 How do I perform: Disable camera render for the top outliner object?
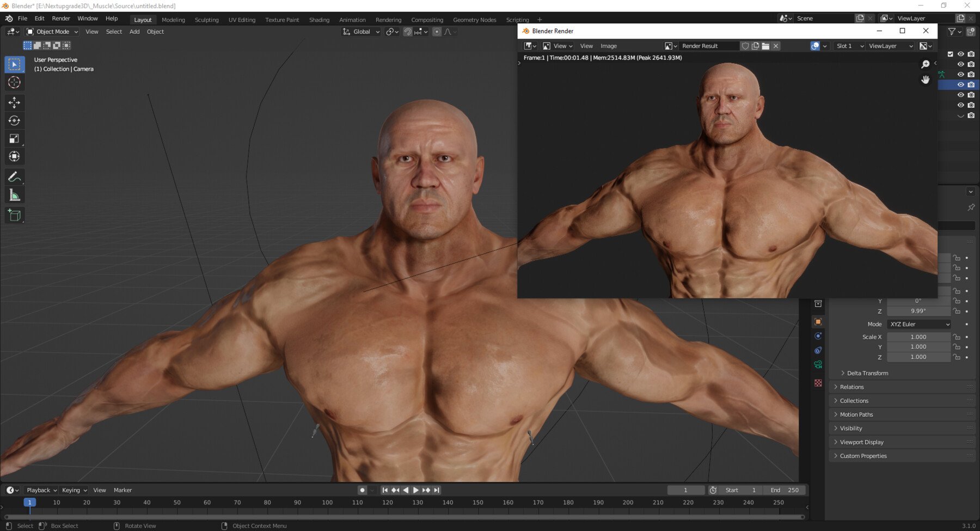(x=971, y=53)
